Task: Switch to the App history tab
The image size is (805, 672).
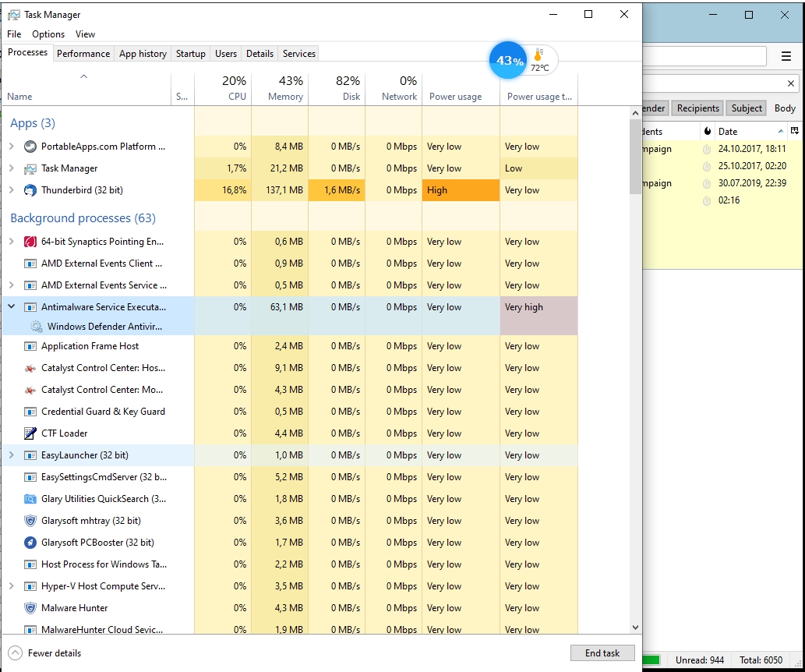Action: point(143,54)
